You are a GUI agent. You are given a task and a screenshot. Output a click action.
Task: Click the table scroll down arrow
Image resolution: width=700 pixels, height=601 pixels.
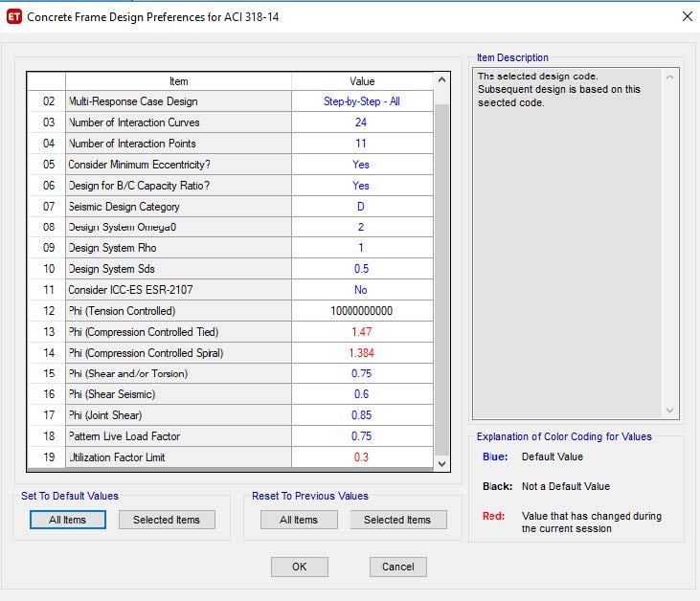(442, 463)
